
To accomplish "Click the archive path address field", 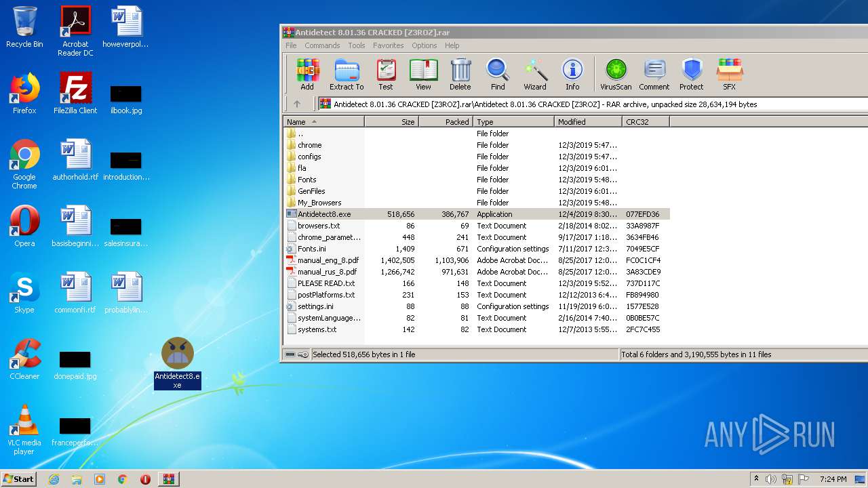I will (x=593, y=104).
